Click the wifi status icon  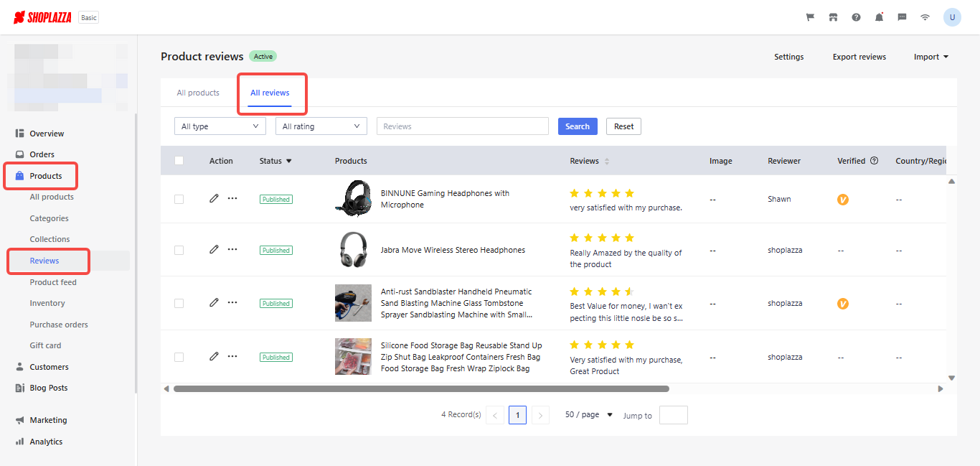tap(925, 17)
